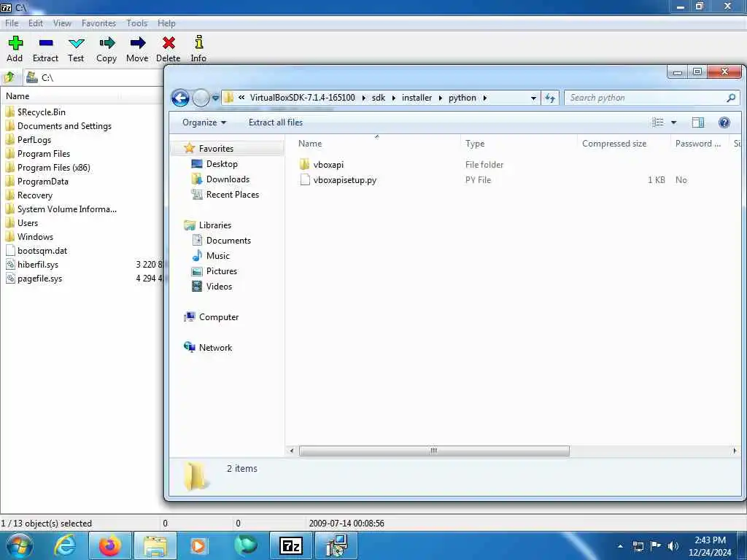Expand the arrow after VirtualBoxSDK-7.1.4-165100
Screen dimensions: 747x560
tap(363, 98)
